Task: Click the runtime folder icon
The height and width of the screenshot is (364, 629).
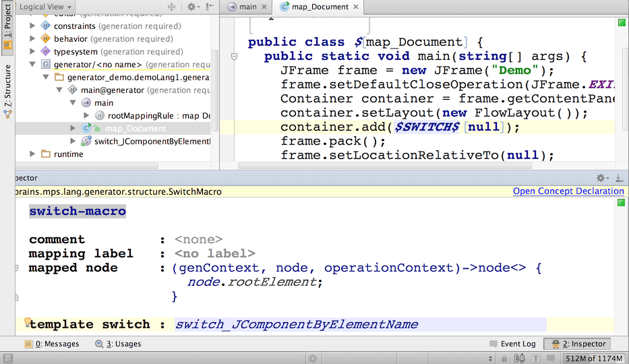Action: coord(46,154)
